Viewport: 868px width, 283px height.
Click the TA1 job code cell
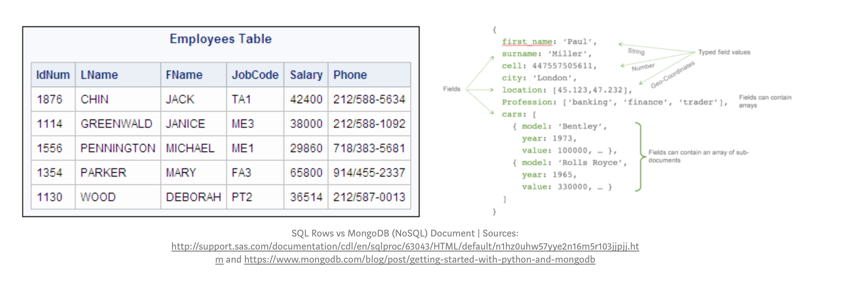(241, 99)
